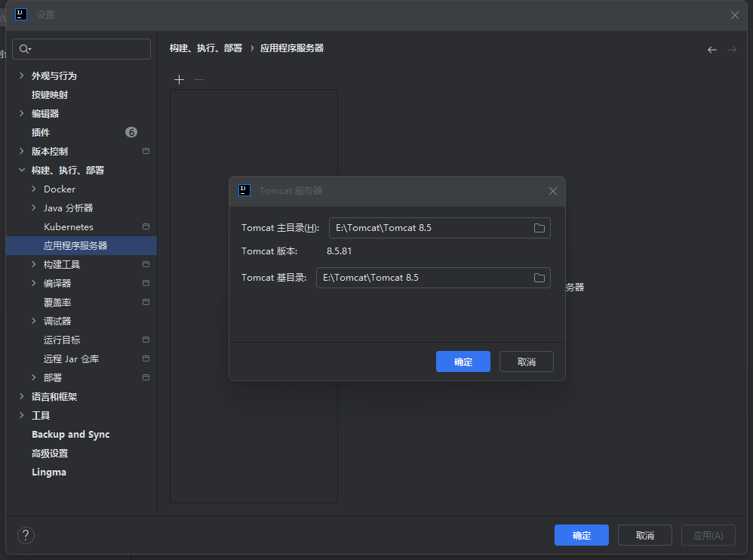753x560 pixels.
Task: Click 取消 in the Tomcat dialog
Action: (x=526, y=362)
